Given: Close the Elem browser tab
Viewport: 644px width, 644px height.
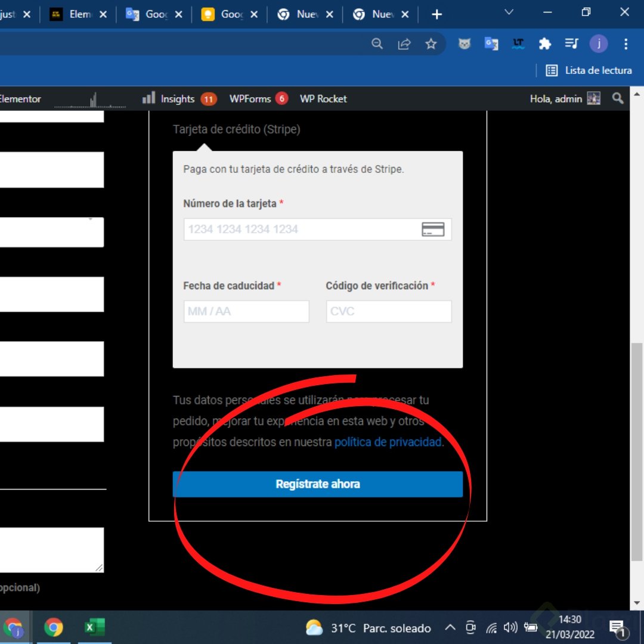Looking at the screenshot, I should [x=103, y=14].
